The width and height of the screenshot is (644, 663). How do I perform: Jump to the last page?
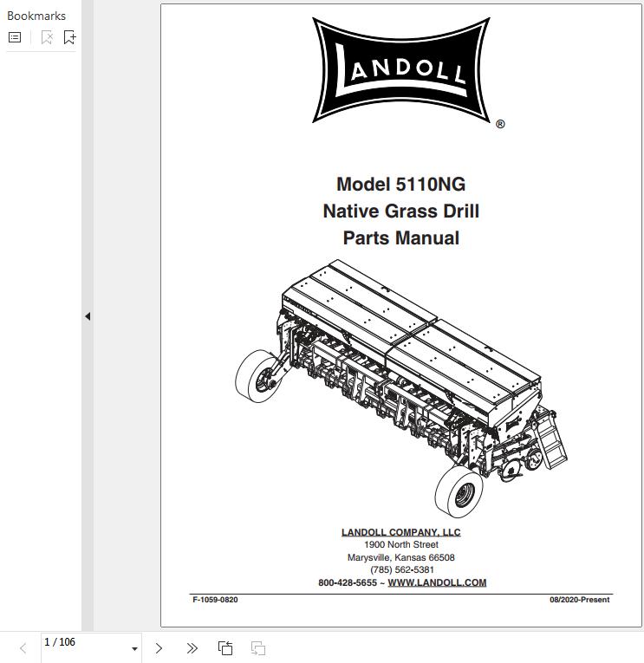(192, 648)
